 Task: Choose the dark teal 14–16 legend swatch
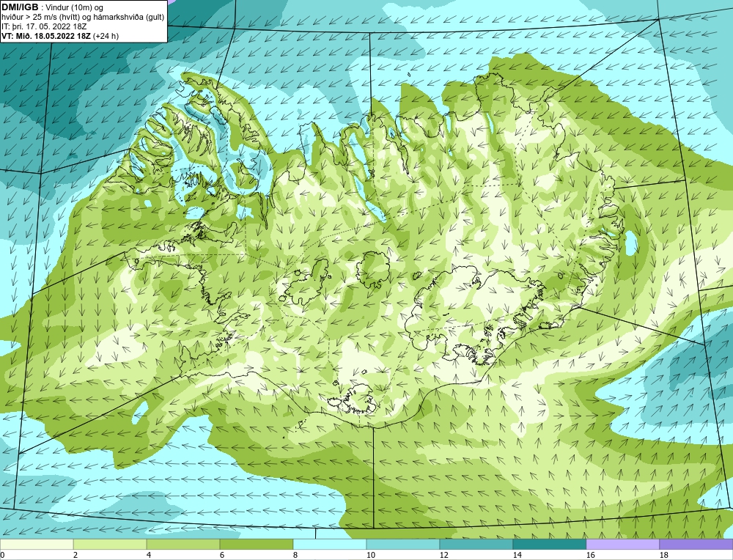(x=550, y=544)
